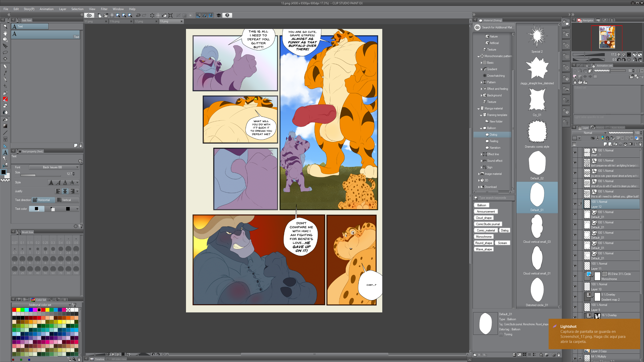Expand the Effect line folder

(x=481, y=154)
